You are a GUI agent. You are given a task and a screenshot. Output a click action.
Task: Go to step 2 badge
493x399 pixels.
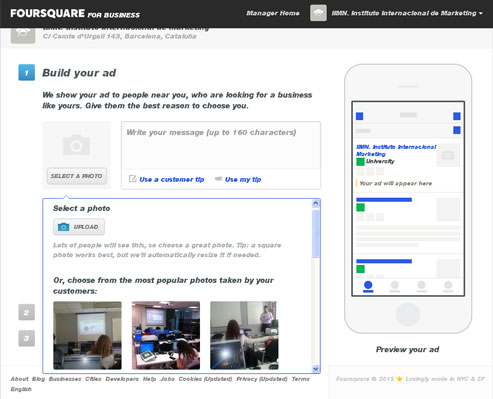[27, 312]
